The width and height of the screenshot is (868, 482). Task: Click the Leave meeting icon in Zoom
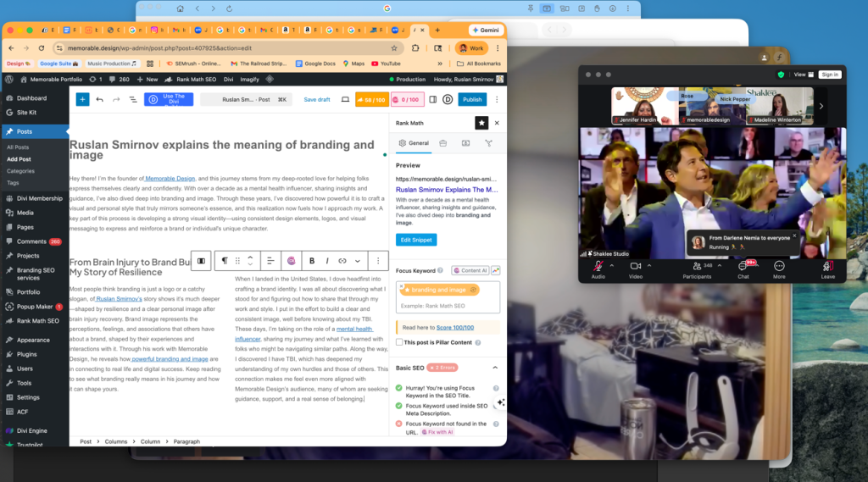tap(827, 266)
